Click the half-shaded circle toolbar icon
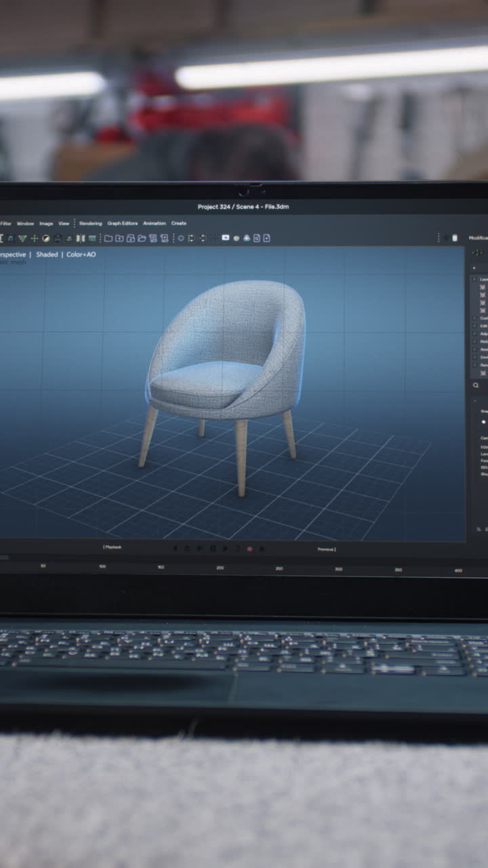 (x=46, y=238)
